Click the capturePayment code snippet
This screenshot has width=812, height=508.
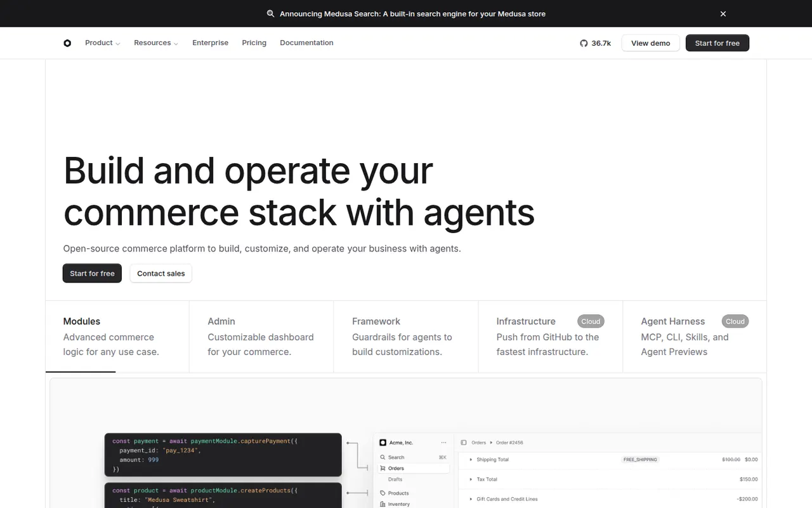[x=223, y=455]
